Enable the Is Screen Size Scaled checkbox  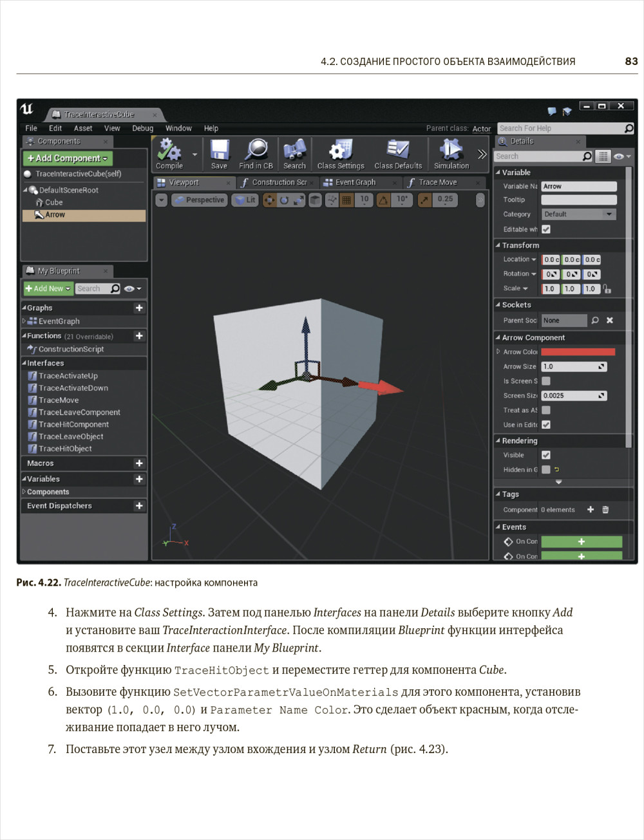point(546,381)
